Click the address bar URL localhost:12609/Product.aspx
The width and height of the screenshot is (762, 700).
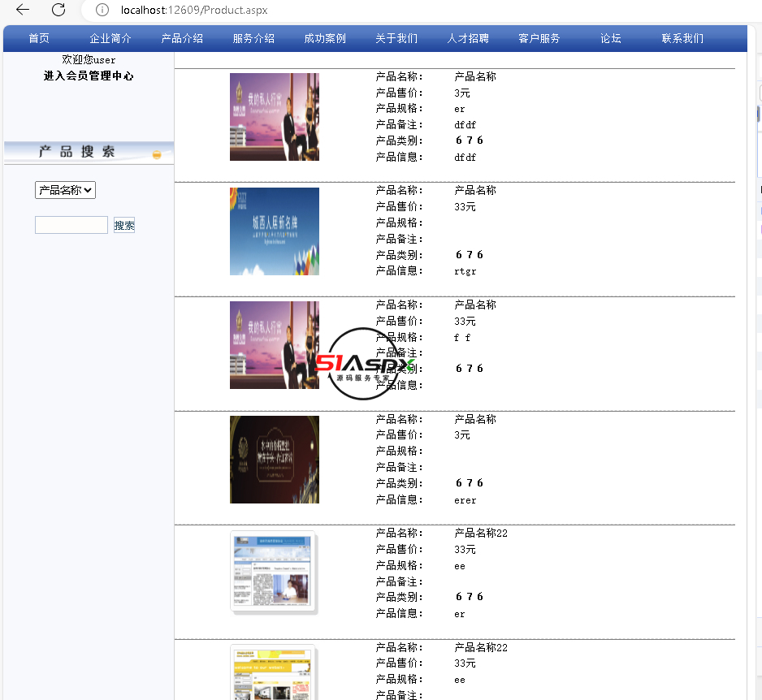[194, 11]
